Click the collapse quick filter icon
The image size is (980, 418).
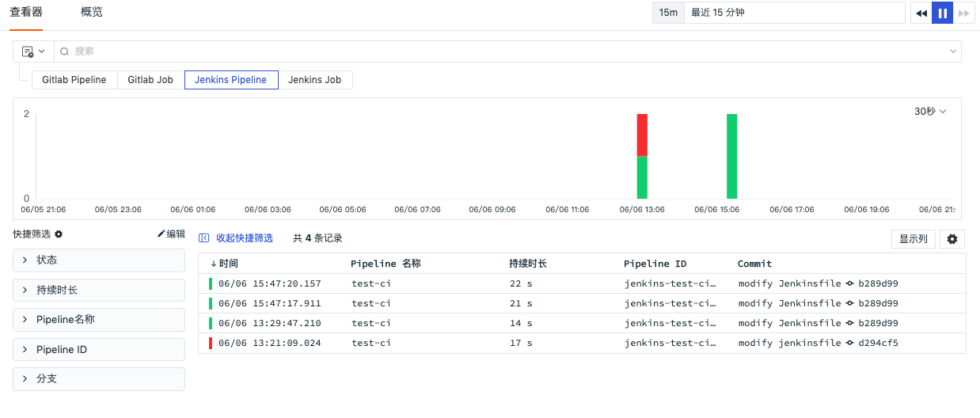pos(203,237)
